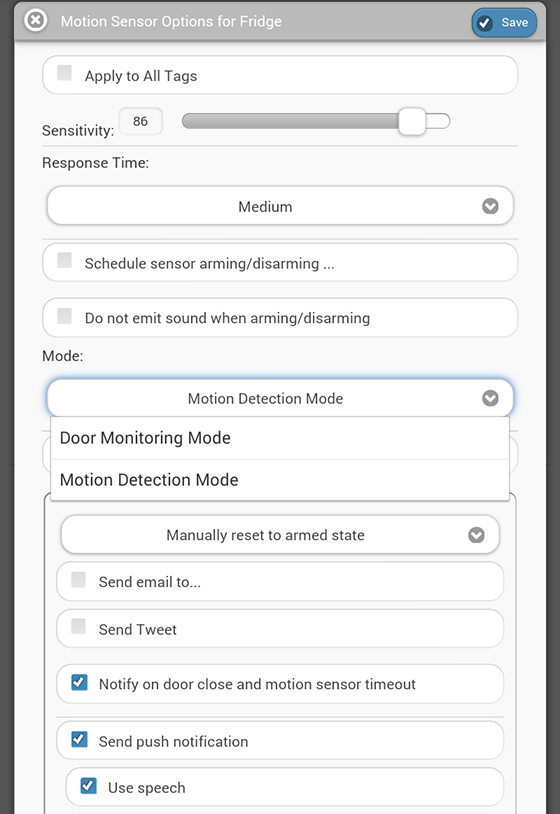Click the Sensitivity value field showing 86
This screenshot has width=560, height=814.
(x=141, y=121)
